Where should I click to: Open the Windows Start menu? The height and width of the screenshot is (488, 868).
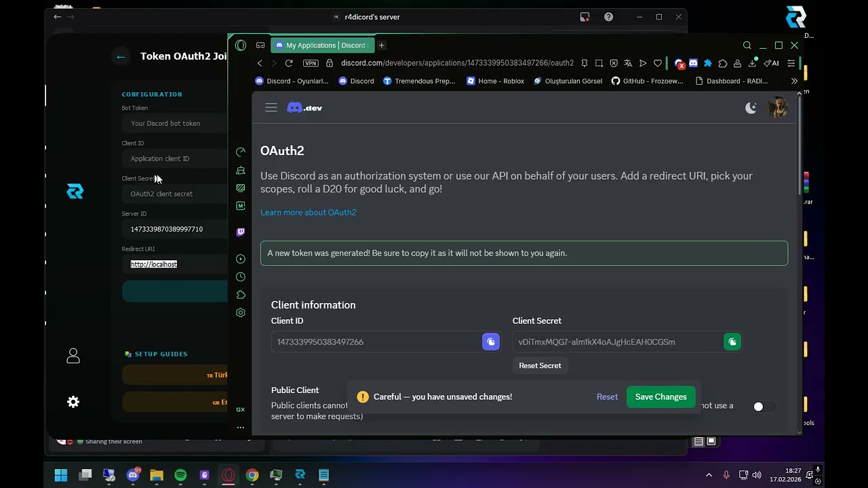[61, 475]
